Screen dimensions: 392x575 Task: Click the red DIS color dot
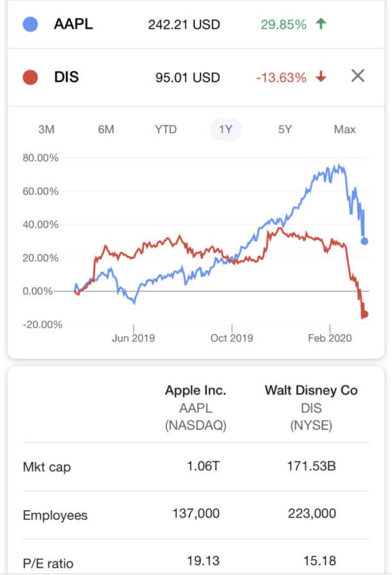click(30, 77)
